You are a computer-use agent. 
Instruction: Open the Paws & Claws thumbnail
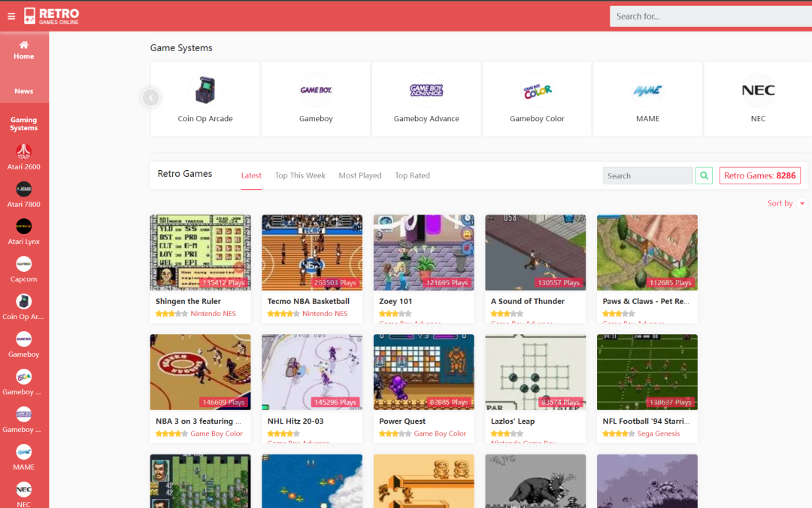647,252
